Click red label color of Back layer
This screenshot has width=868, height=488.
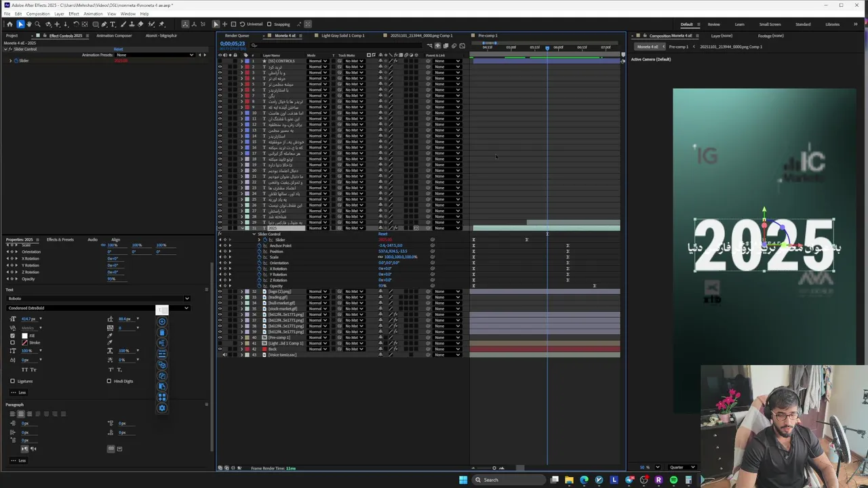(x=247, y=349)
